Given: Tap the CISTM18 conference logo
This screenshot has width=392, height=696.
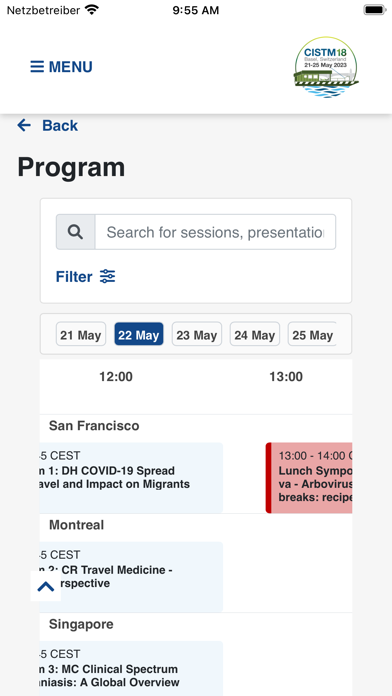Looking at the screenshot, I should (x=326, y=67).
